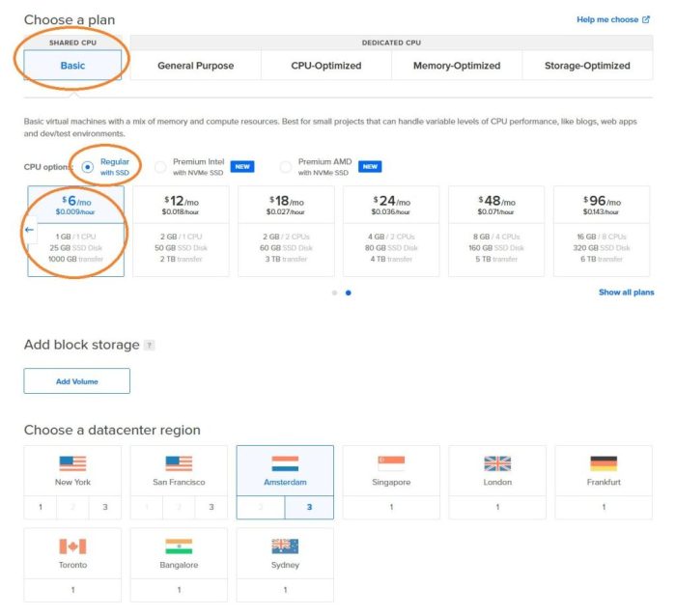Choose the $96/mo plan card
Image resolution: width=676 pixels, height=616 pixels.
(x=602, y=231)
